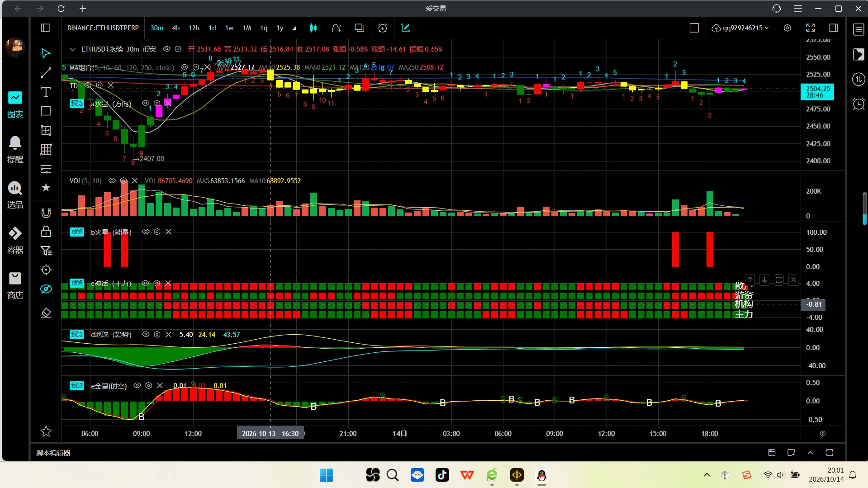Open the qq929246215 account dropdown

(740, 28)
